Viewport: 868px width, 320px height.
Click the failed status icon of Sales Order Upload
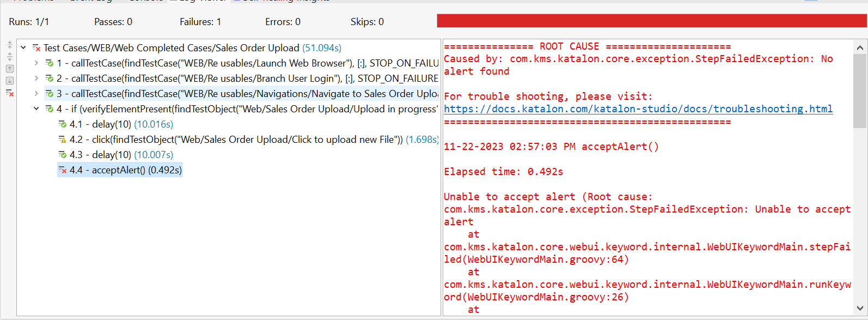(x=36, y=48)
